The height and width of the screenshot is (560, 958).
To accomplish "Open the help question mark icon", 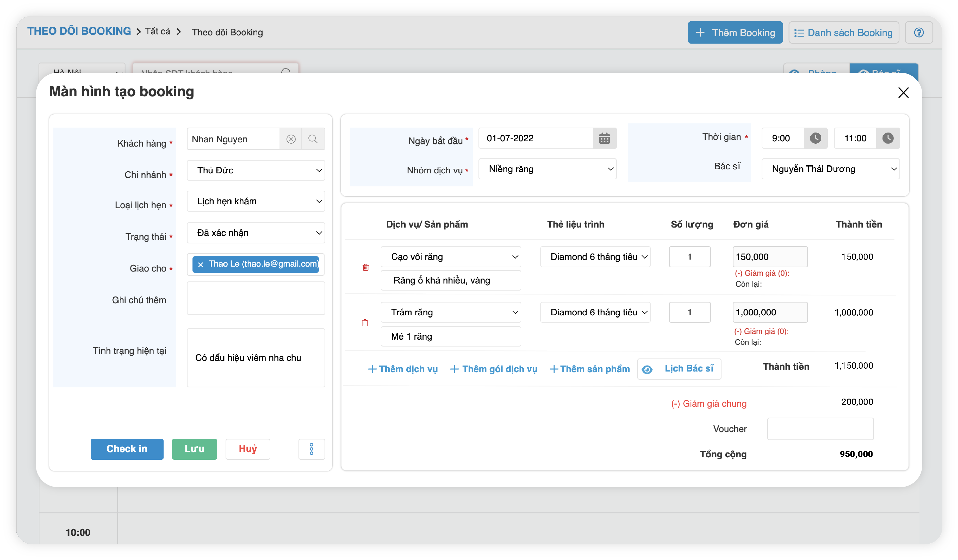I will [x=918, y=33].
